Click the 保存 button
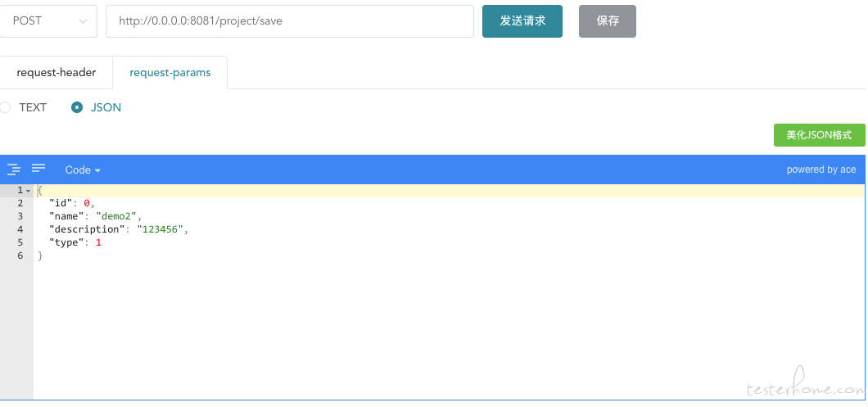 [608, 21]
